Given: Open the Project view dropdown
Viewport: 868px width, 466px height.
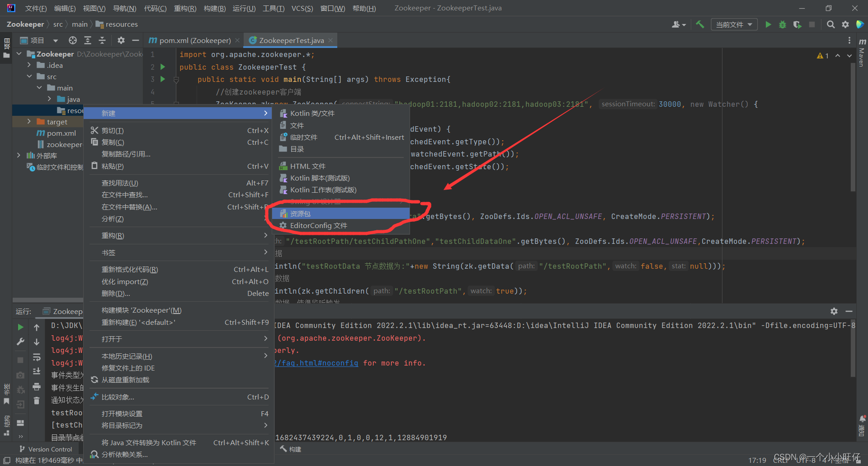Looking at the screenshot, I should click(39, 40).
